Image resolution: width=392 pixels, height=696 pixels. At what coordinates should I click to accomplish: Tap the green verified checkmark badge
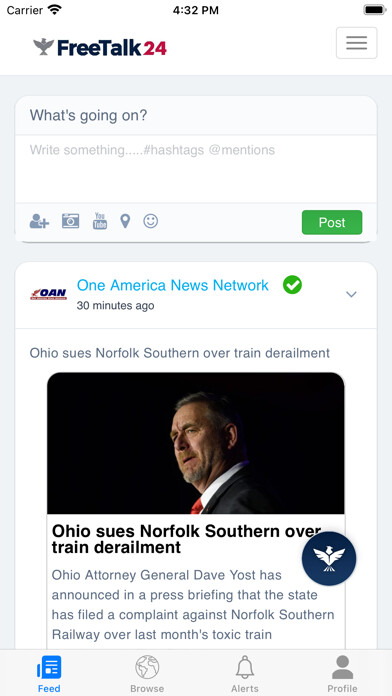[x=292, y=285]
